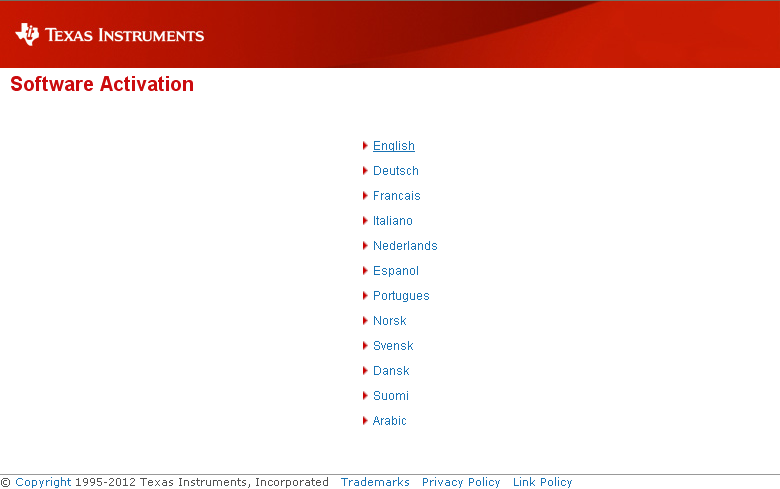Image resolution: width=780 pixels, height=489 pixels.
Task: Choose the Portugues language link
Action: [401, 296]
